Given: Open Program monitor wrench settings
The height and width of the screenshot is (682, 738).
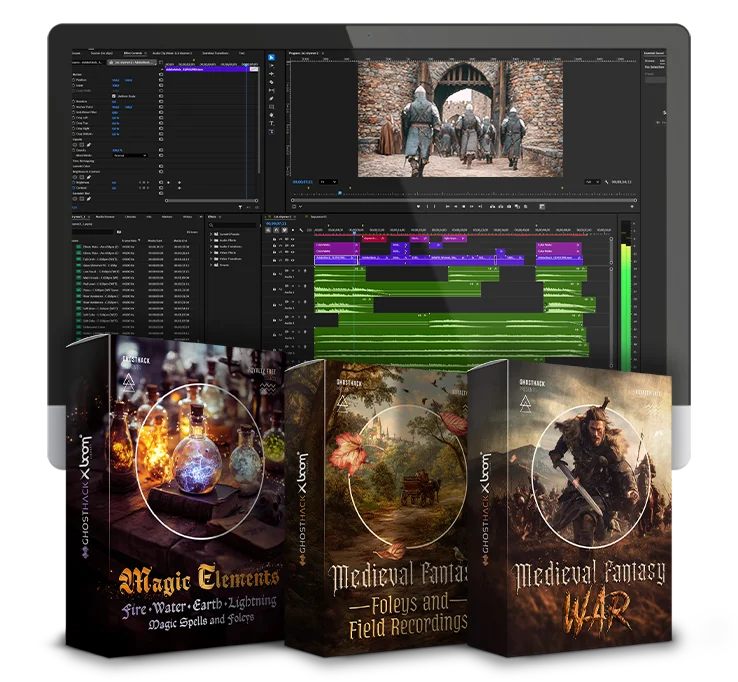Looking at the screenshot, I should (606, 182).
